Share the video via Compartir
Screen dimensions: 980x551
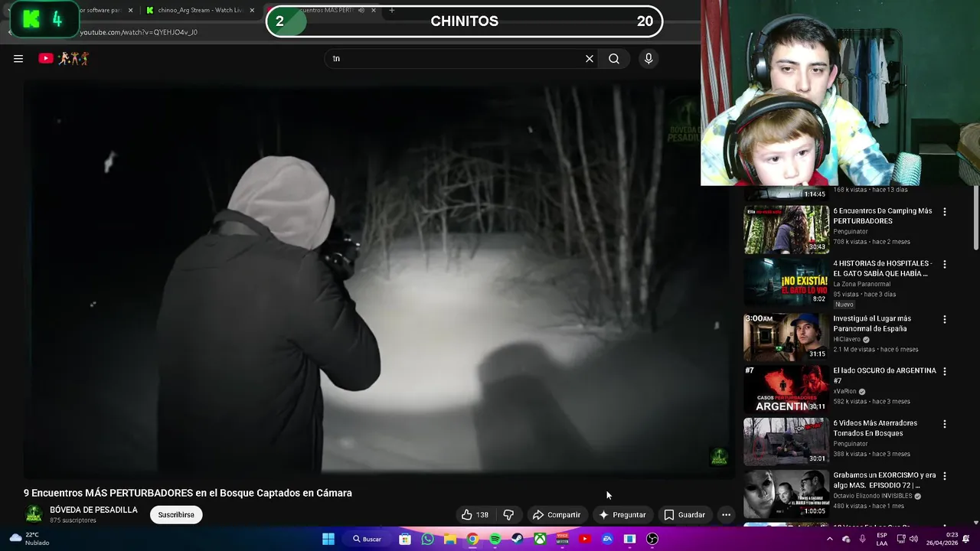[557, 515]
